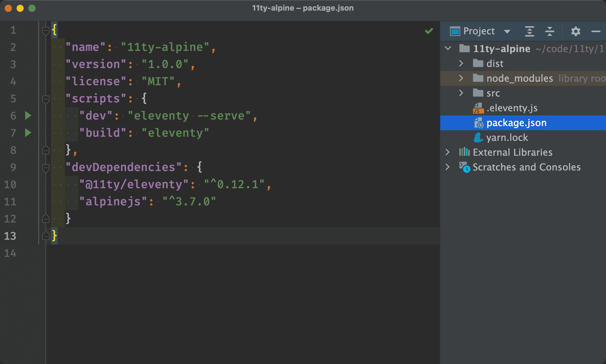Expand the node_modules folder
The image size is (606, 364).
tap(461, 78)
